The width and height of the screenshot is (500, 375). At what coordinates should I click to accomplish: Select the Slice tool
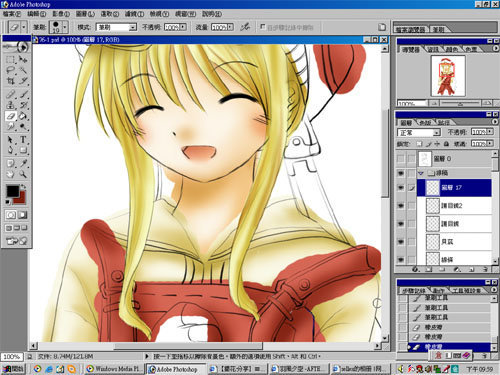pos(23,81)
